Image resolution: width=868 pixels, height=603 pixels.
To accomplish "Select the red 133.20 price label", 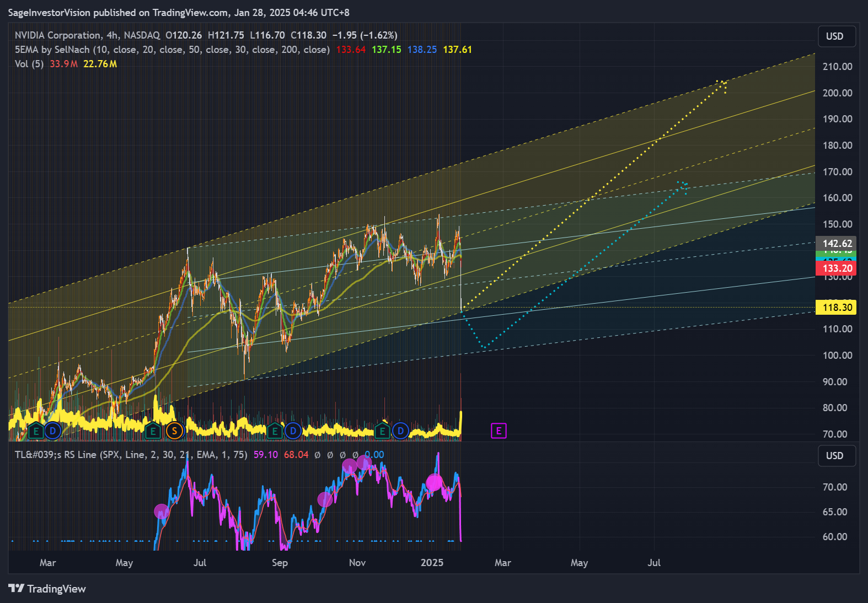I will (836, 268).
